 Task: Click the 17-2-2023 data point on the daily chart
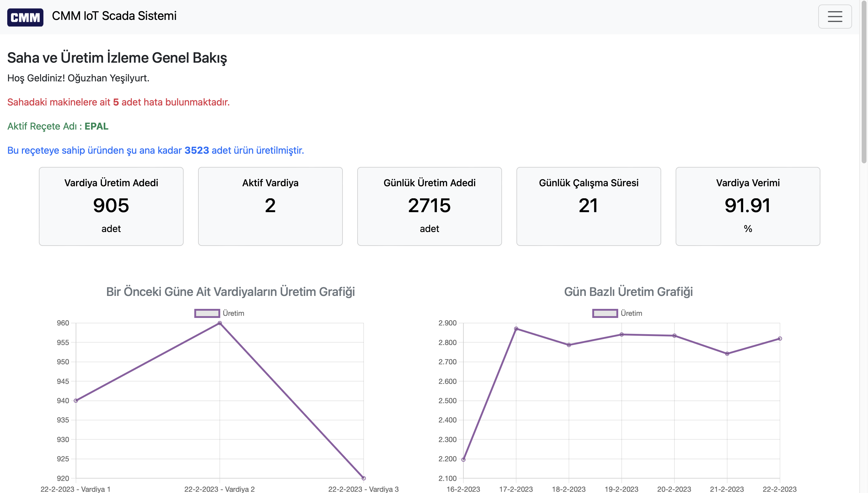coord(516,329)
